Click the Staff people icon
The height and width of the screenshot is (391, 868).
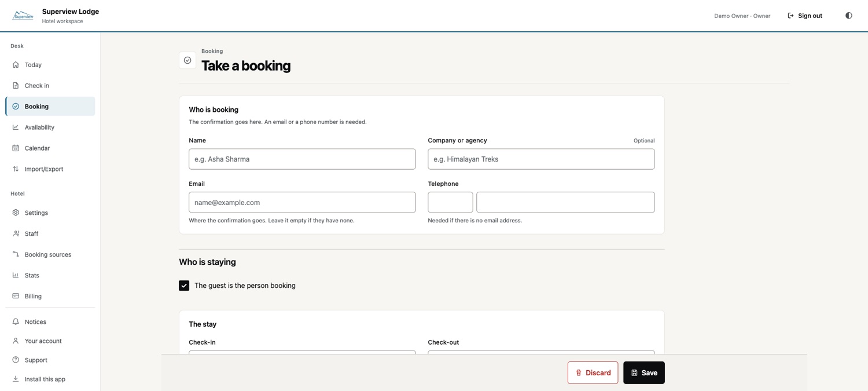16,233
